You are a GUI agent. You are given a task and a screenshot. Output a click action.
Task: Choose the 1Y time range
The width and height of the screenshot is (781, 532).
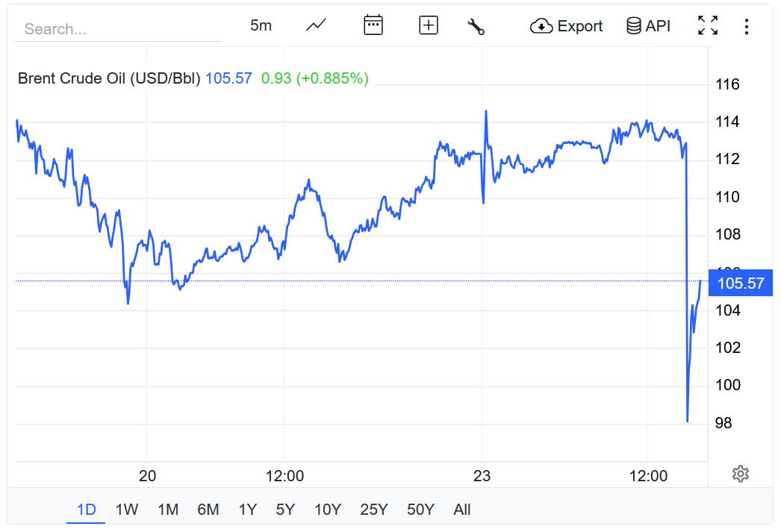pos(248,510)
